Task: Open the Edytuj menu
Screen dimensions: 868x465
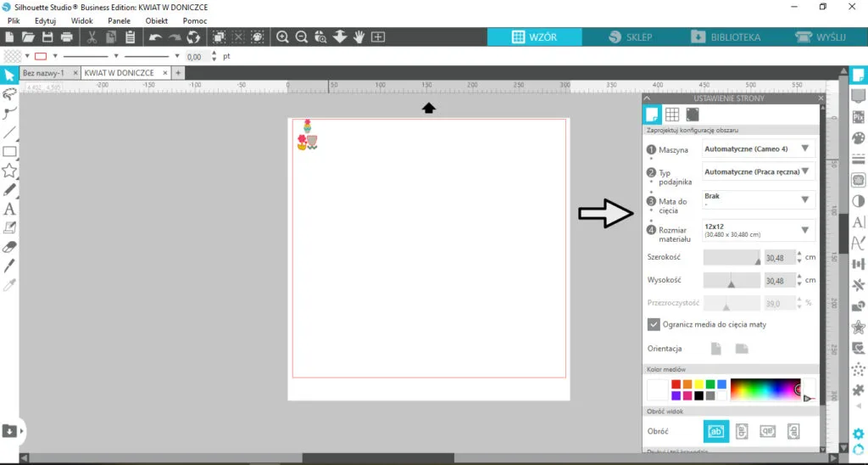Action: [x=46, y=21]
